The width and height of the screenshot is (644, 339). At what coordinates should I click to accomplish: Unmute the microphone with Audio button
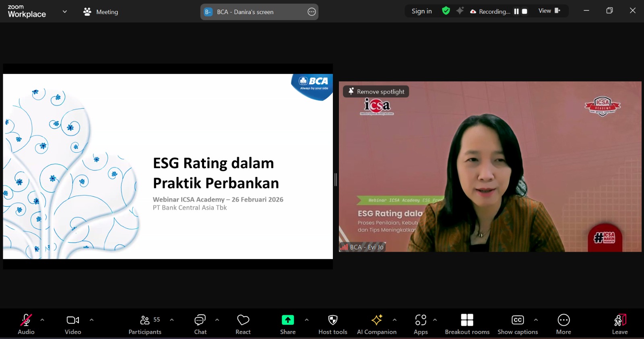tap(26, 324)
